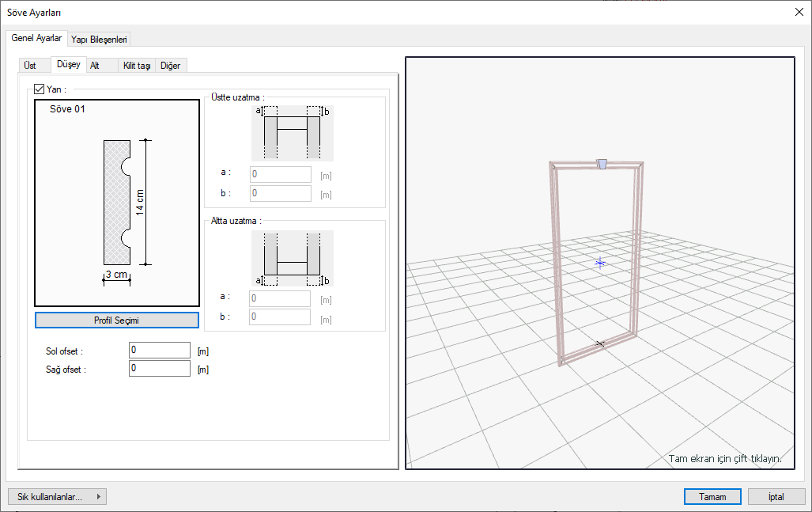812x512 pixels.
Task: Click the Üstte uzatma diagram icon
Action: (x=292, y=132)
